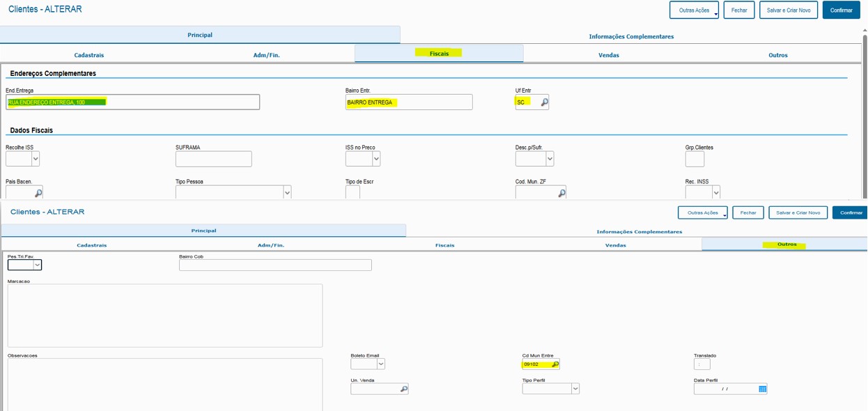Confirm changes on the Fiscais screen
868x411 pixels.
tap(841, 10)
